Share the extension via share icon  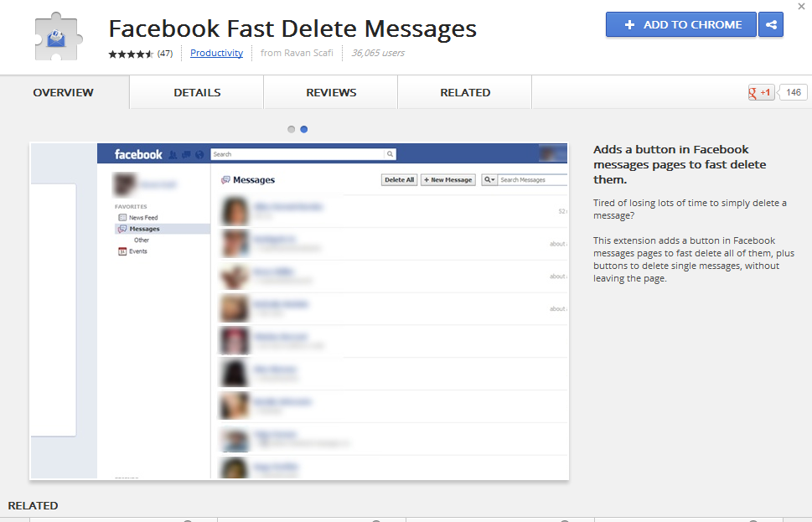771,24
